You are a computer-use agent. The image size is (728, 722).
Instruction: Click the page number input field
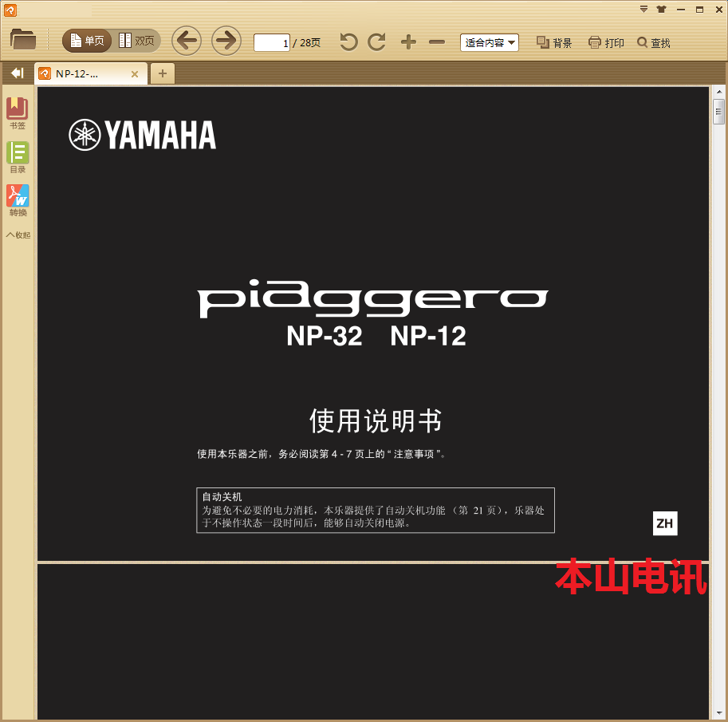[x=272, y=43]
